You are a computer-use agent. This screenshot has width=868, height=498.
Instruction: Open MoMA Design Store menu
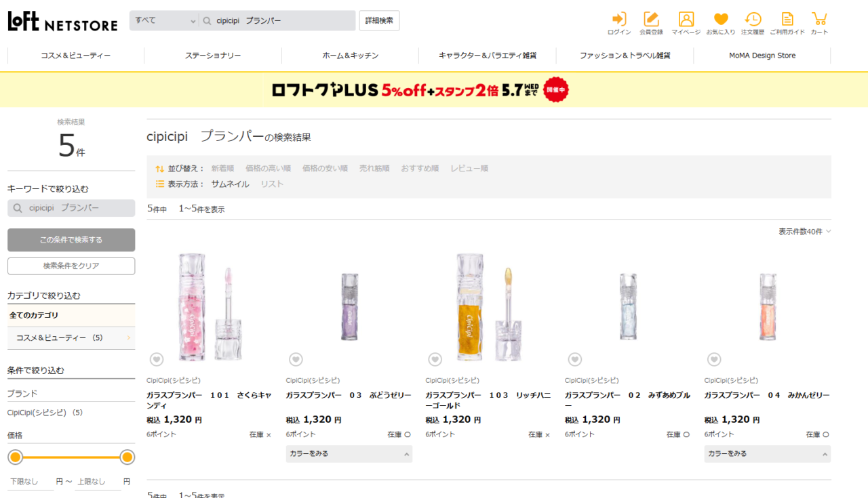(762, 56)
